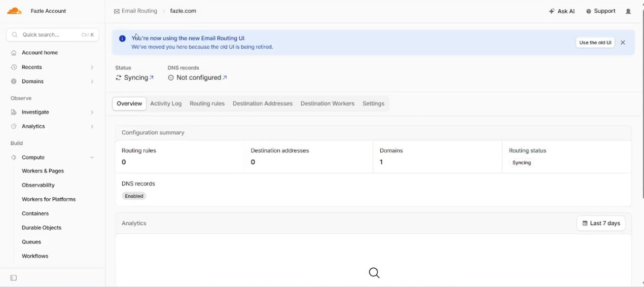Screen dimensions: 644x287
Task: Click the Destination addresses count 0
Action: point(253,162)
